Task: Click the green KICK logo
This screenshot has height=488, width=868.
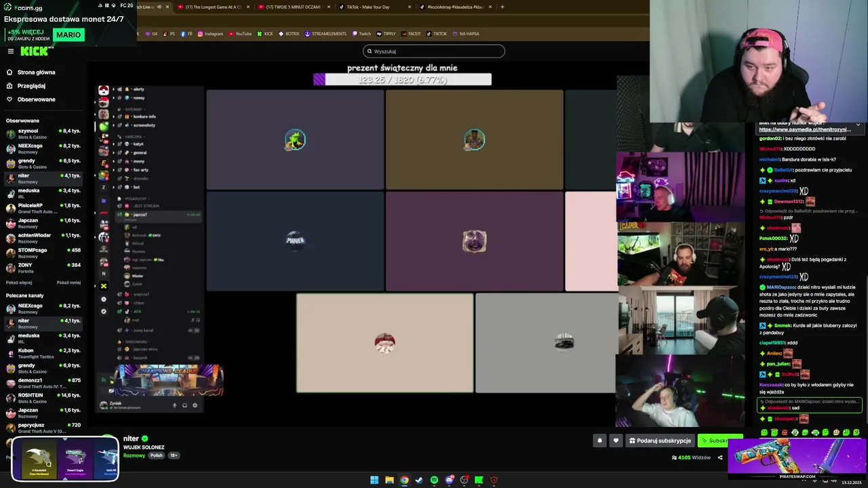Action: [35, 52]
